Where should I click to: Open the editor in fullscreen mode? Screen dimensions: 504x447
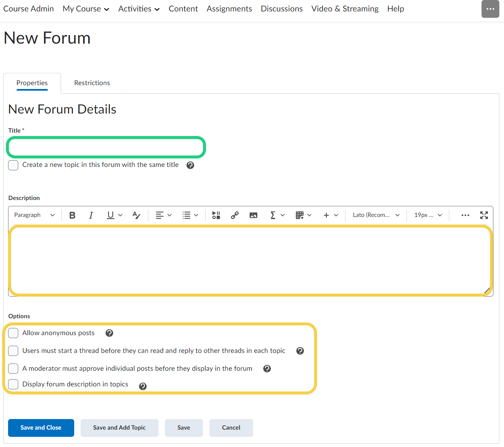(x=484, y=215)
